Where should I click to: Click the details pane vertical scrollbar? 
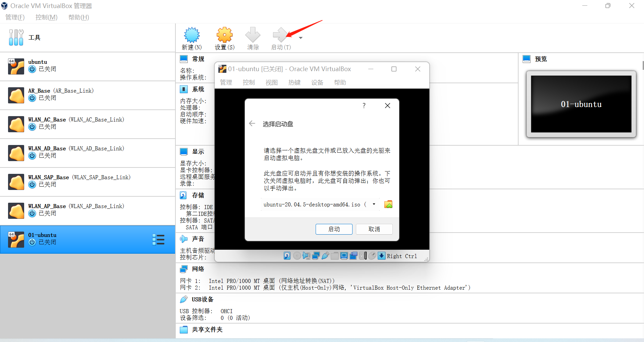coord(643,65)
